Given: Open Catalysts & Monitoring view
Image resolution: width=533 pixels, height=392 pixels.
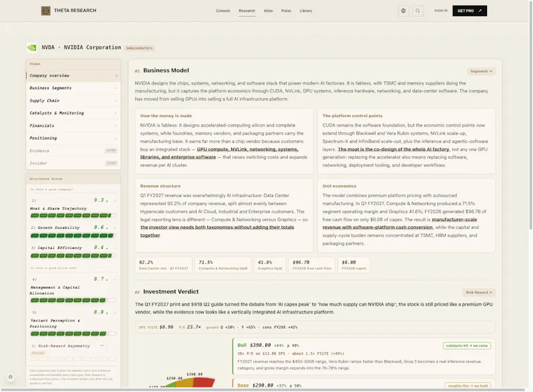Looking at the screenshot, I should coord(73,113).
